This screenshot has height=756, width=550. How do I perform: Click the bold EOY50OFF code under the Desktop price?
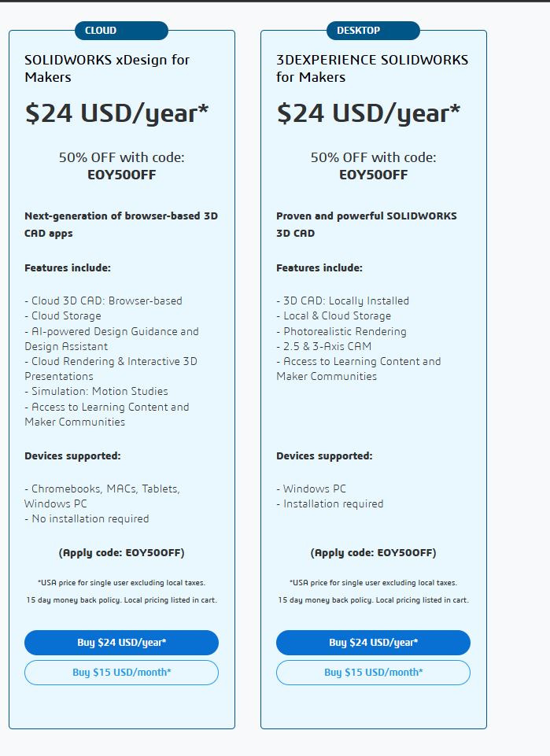374,175
